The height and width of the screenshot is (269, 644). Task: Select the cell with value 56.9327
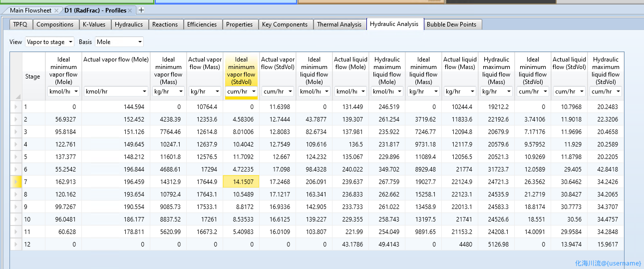tap(63, 119)
